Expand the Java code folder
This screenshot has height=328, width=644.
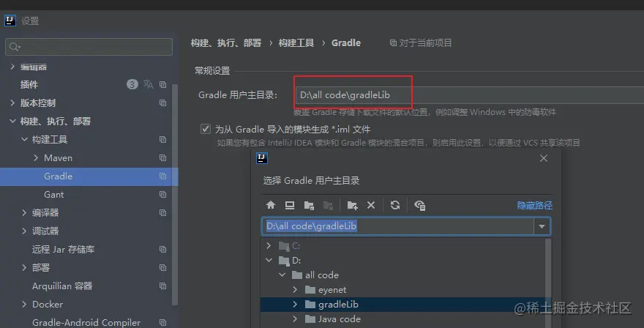(295, 319)
